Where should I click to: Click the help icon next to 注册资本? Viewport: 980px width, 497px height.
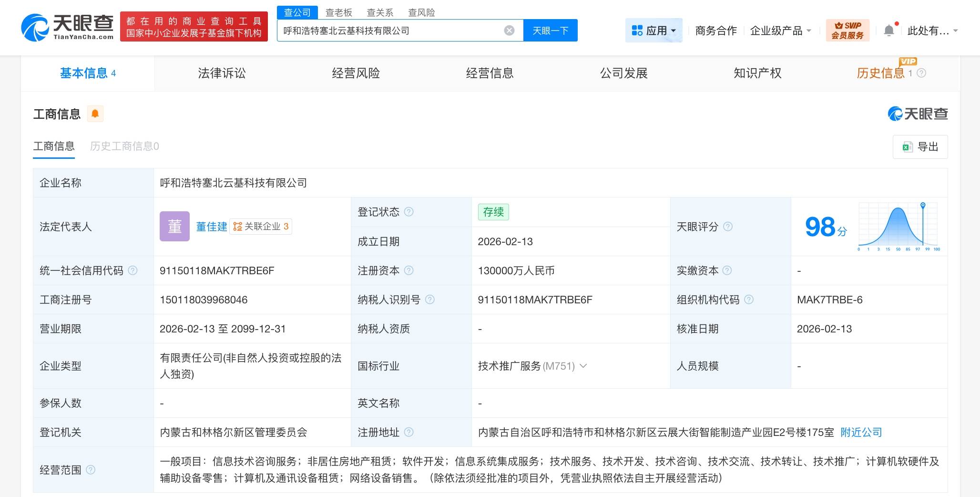409,270
